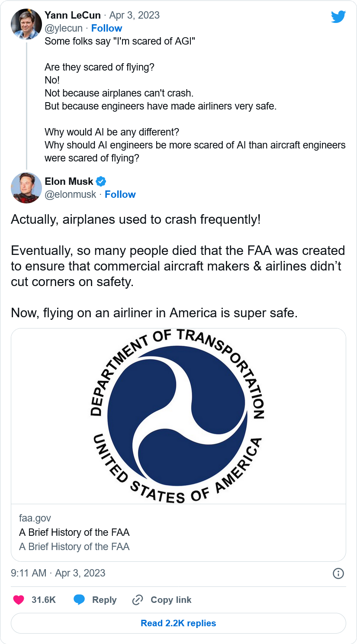Click the Twitter bird logo
Viewport: 357px width, 644px height.
click(338, 17)
